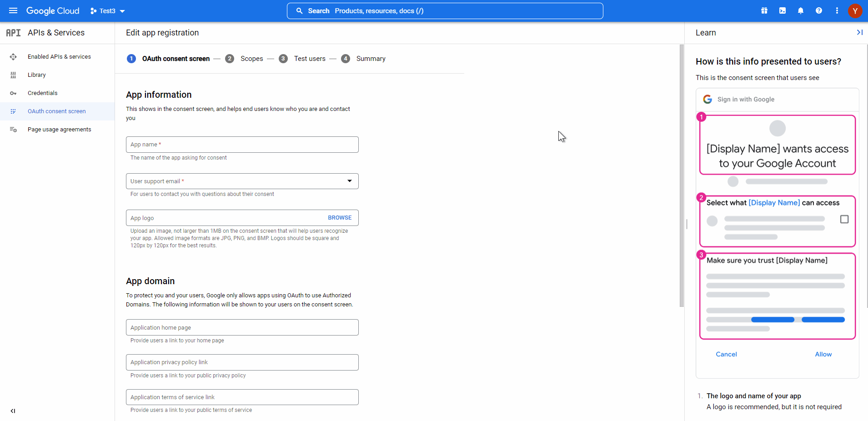Jump to the Scopes step
This screenshot has width=868, height=421.
pyautogui.click(x=251, y=59)
